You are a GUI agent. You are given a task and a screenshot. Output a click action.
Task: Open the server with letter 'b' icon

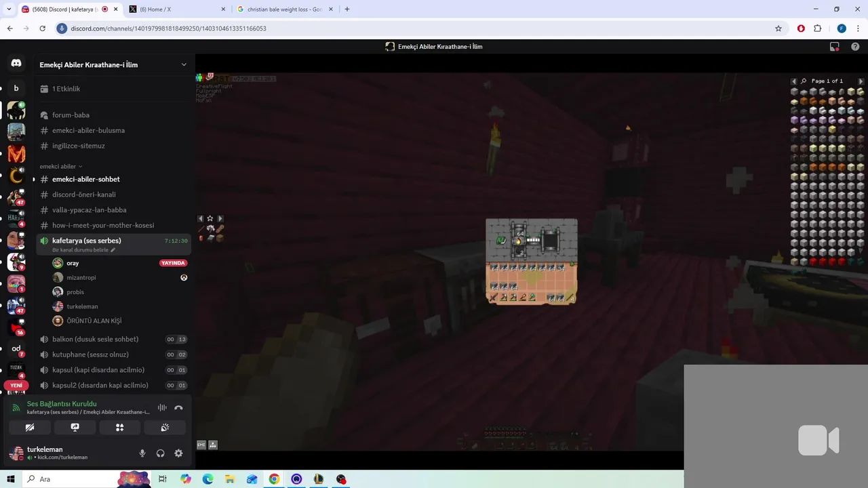coord(16,88)
